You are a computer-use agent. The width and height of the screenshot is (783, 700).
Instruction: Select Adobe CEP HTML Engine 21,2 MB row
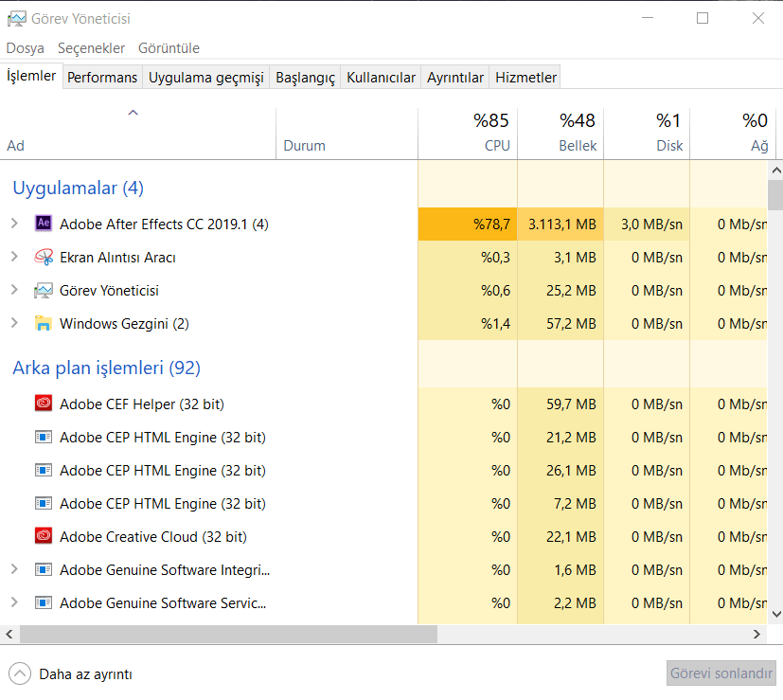[383, 438]
